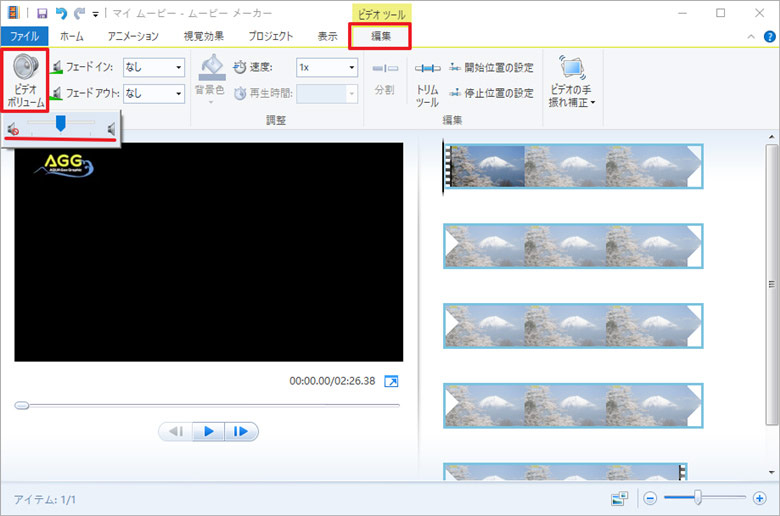This screenshot has width=780, height=516.
Task: Click the ビデオ ボリューム speaker icon
Action: coord(28,69)
